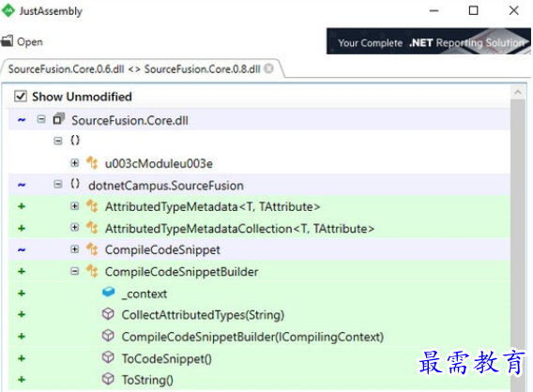
Task: Click the ToCodeSnippet() method cube icon
Action: (x=108, y=357)
